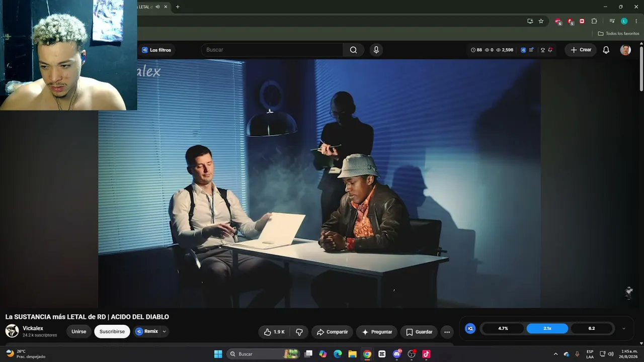The image size is (644, 362).
Task: Click the Preguntar button
Action: click(376, 332)
